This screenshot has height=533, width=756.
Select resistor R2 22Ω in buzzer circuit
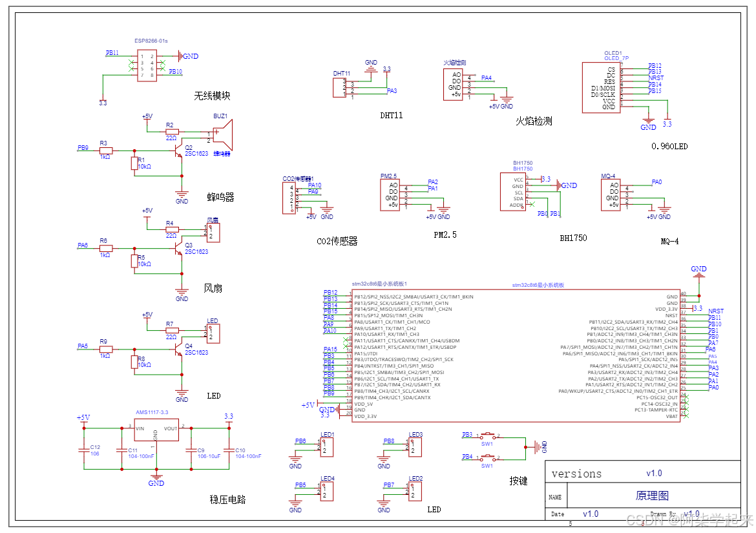tap(172, 132)
